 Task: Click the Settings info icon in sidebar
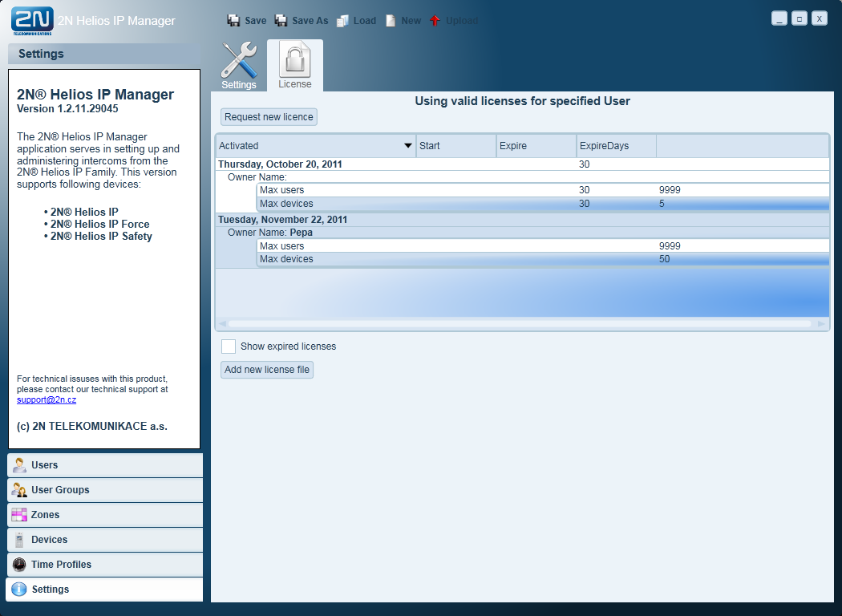click(x=18, y=590)
